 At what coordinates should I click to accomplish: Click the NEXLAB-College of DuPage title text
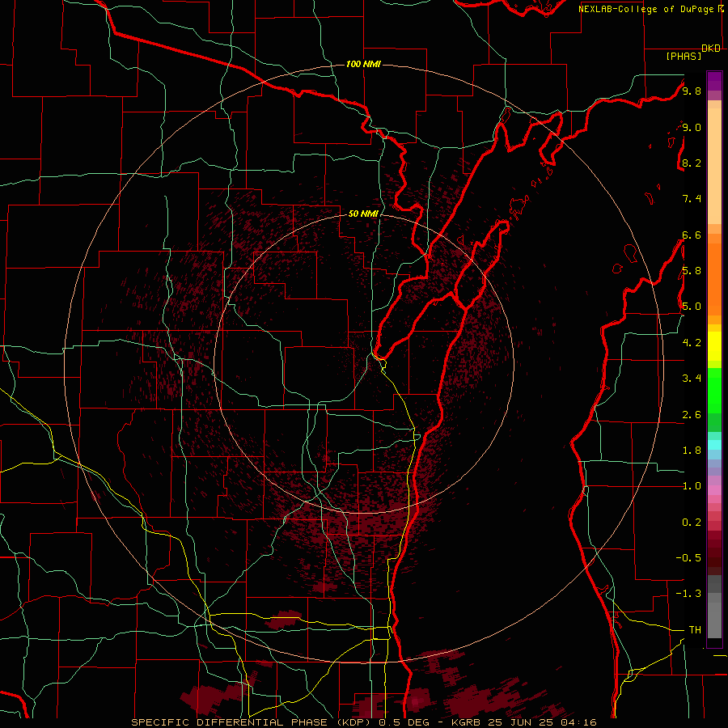(645, 9)
